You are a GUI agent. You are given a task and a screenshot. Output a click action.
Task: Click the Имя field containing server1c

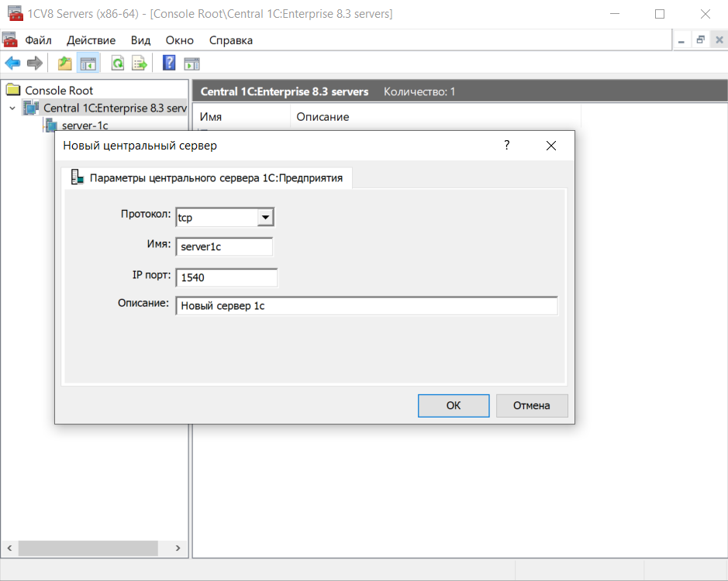224,247
